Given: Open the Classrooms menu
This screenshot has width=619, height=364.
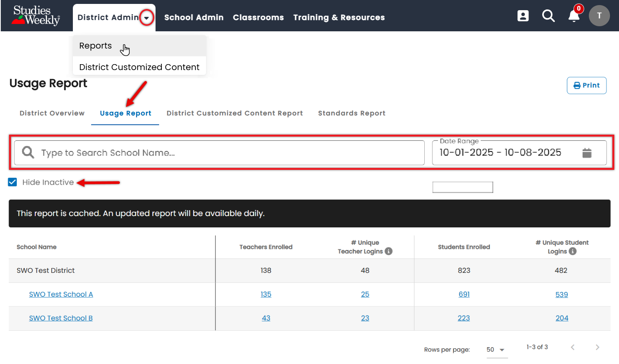Looking at the screenshot, I should [258, 18].
